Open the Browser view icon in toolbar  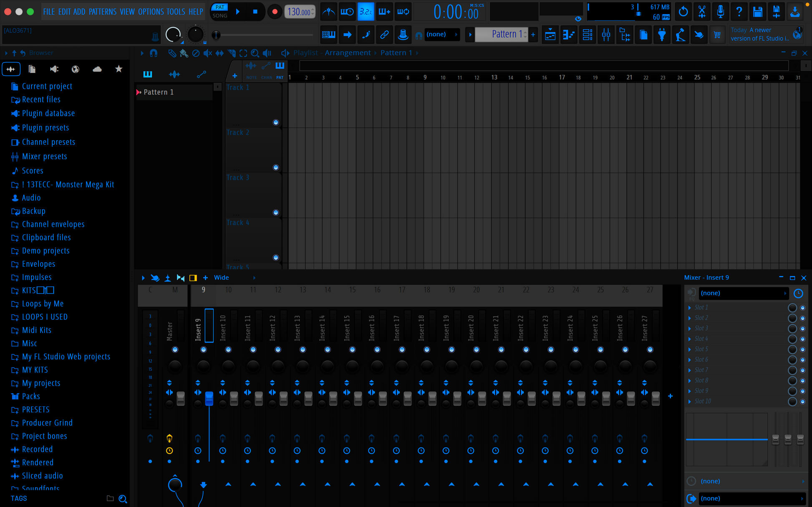point(625,35)
